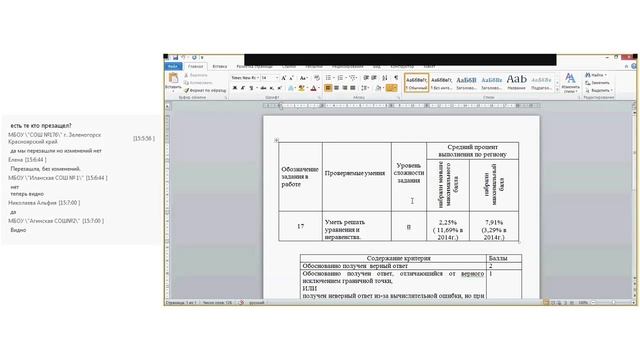Decrease the font size with shrink-font icon
Screen dimensions: 640x360
point(291,78)
